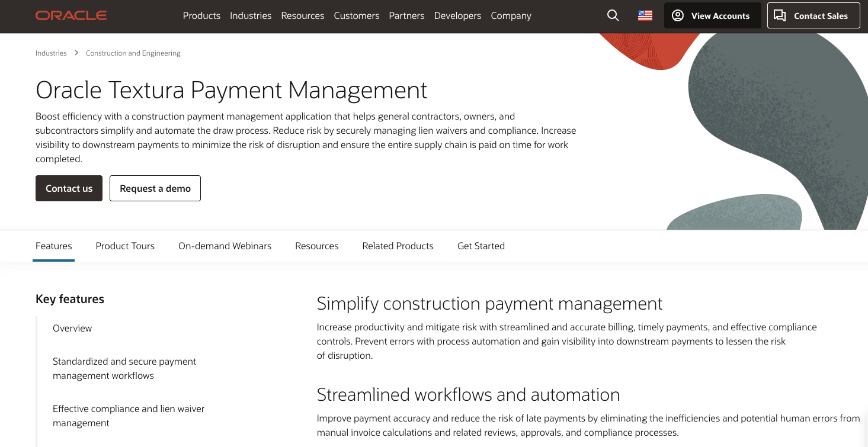
Task: Click the Streamlined workflows and automation heading
Action: [468, 394]
